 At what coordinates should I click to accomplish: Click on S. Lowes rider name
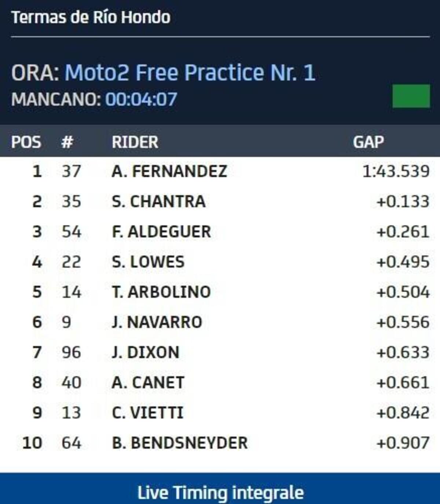(148, 262)
